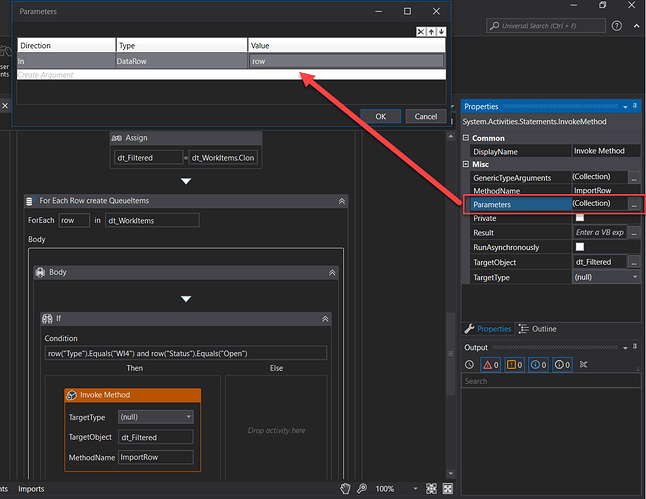
Task: Click the dt_Filtered field in Assign
Action: [x=148, y=158]
